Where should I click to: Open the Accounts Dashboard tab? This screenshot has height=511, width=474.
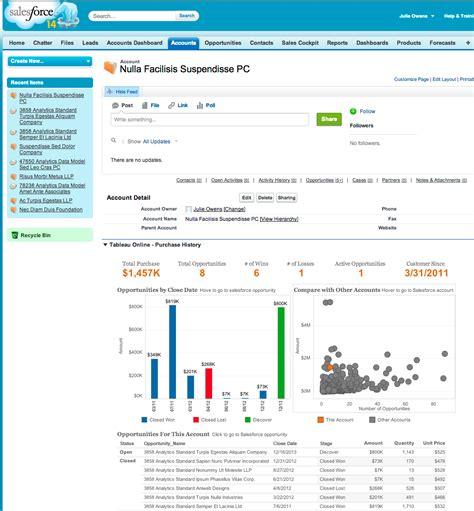134,43
